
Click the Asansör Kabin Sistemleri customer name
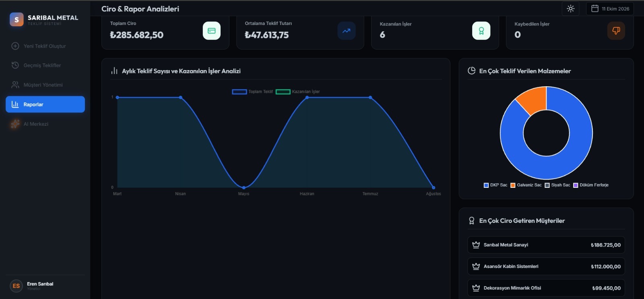point(511,266)
